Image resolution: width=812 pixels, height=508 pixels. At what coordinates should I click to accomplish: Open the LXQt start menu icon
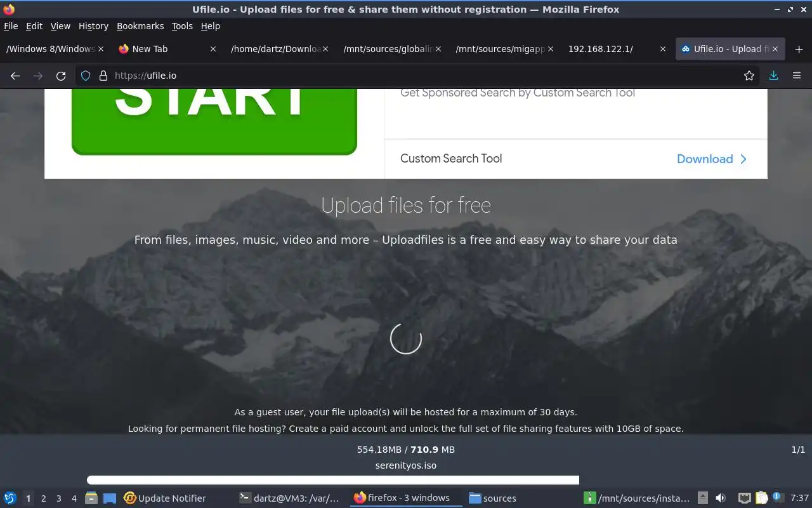click(x=10, y=498)
